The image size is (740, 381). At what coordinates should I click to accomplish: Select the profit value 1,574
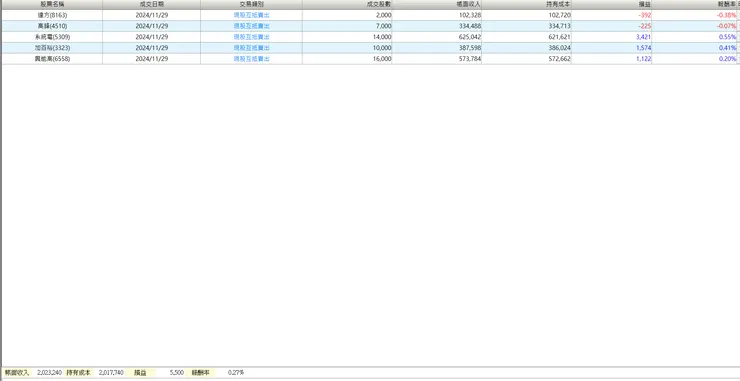coord(644,48)
